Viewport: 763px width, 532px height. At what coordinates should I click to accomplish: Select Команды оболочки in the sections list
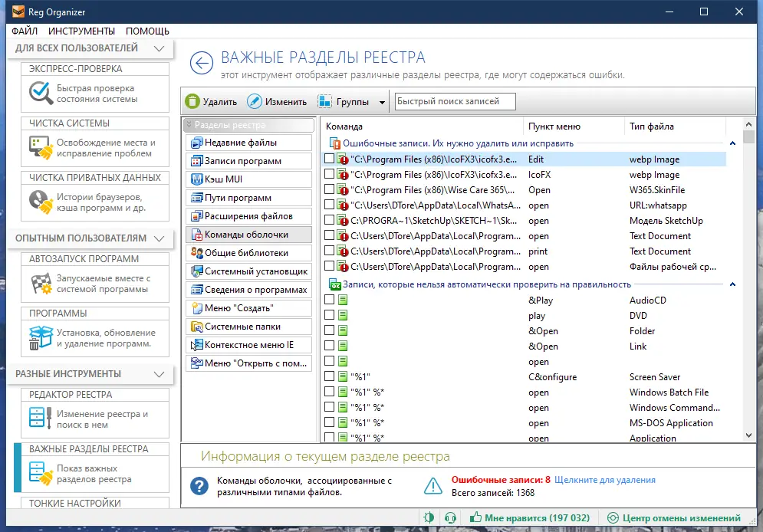[x=248, y=235]
